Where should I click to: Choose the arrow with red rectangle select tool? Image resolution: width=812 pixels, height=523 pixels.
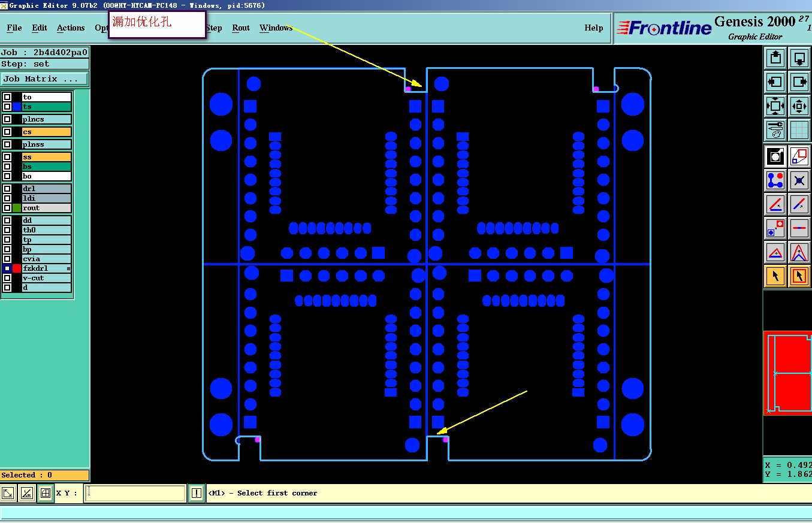(799, 276)
